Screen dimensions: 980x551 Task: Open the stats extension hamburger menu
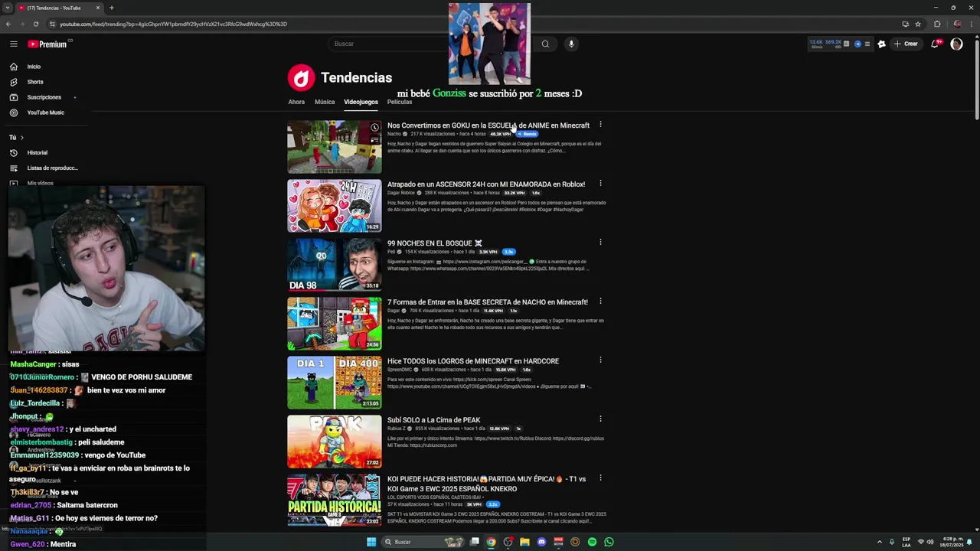pos(867,44)
